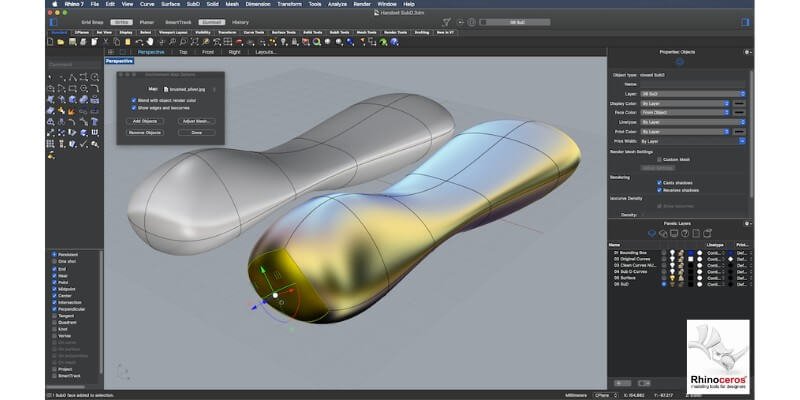Click the green circular arrow toolbar icon
The height and width of the screenshot is (400, 800).
(x=383, y=42)
